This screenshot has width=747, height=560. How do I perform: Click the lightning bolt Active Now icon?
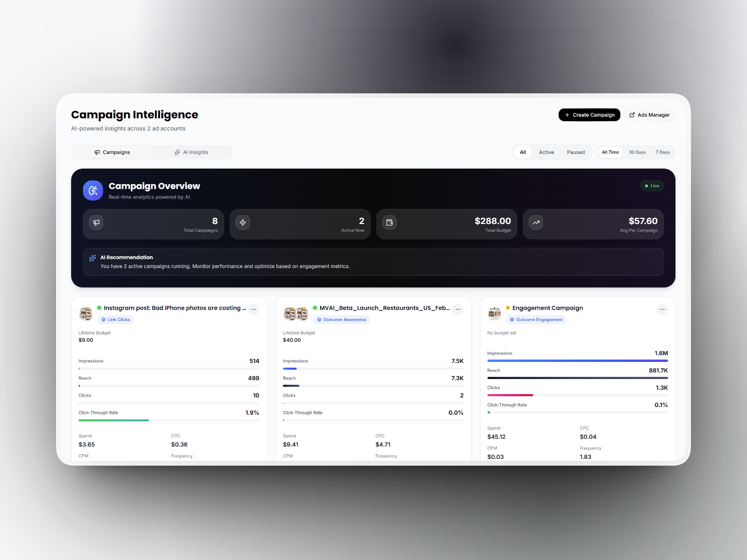243,222
